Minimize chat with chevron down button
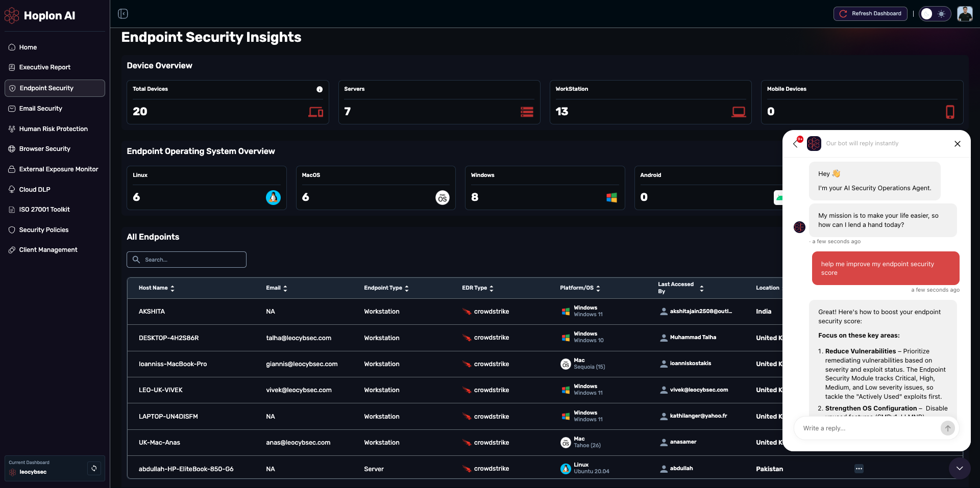Viewport: 980px width, 488px height. point(960,468)
